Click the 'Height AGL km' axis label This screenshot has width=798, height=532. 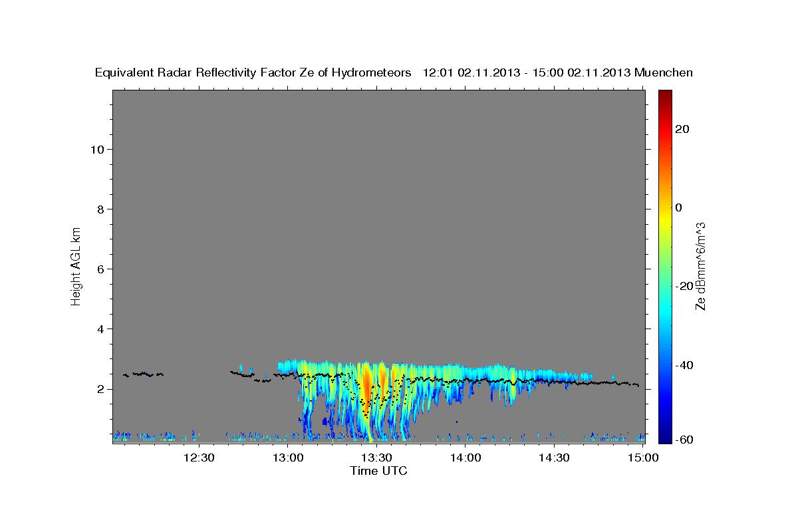(76, 265)
